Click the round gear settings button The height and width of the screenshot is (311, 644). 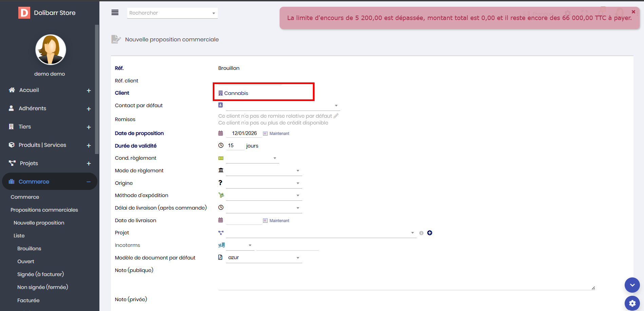(632, 303)
